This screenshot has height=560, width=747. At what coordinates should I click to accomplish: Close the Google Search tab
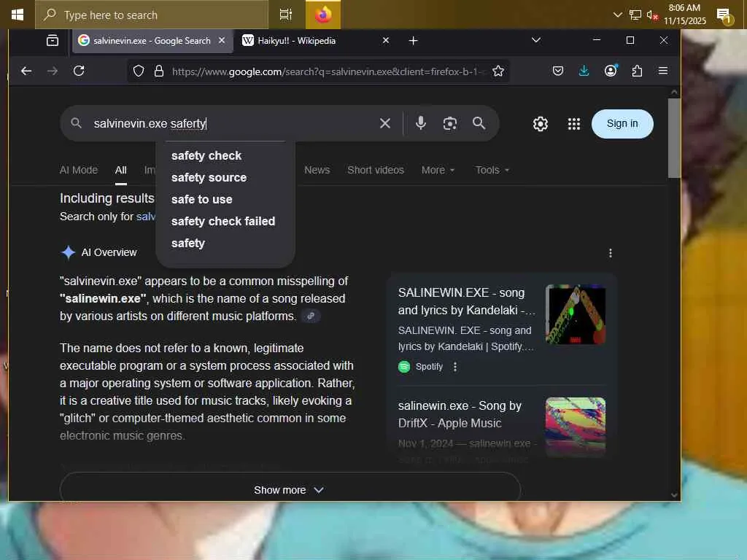coord(222,41)
